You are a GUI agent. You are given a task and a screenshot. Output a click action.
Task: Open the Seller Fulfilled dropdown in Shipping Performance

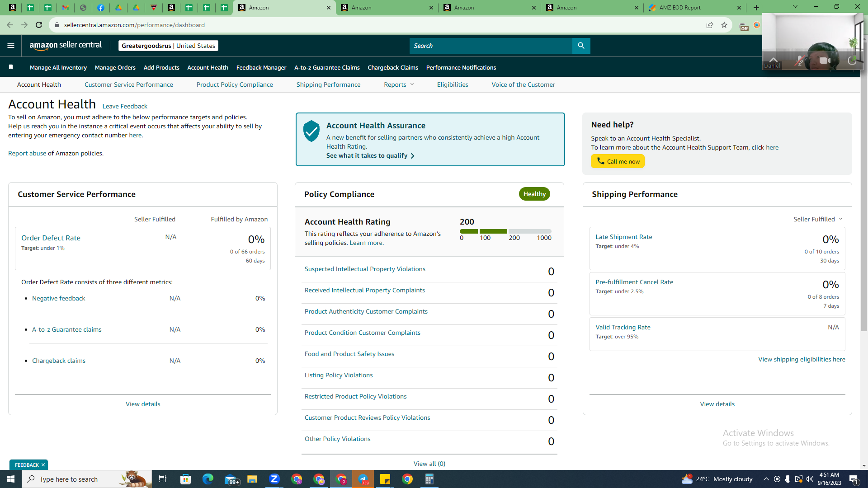[818, 219]
